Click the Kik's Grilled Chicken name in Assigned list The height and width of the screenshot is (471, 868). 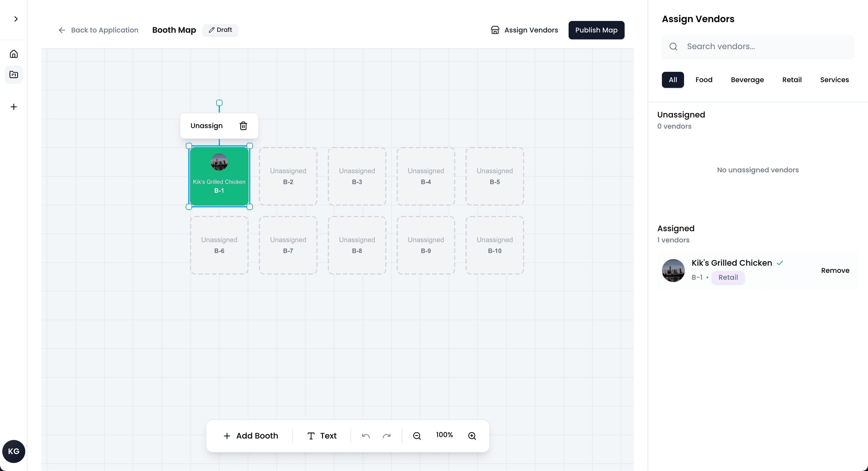pos(732,263)
